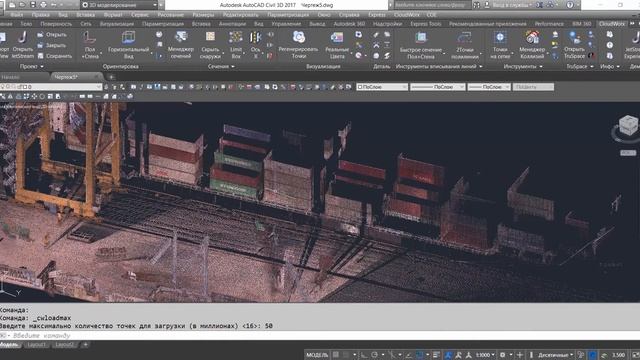Switch to the Express Tools ribbon tab

426,24
